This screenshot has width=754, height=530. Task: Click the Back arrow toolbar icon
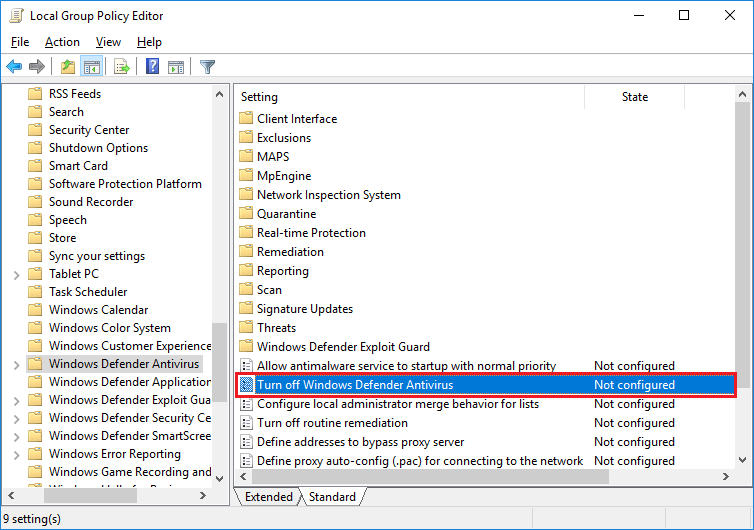pos(14,66)
